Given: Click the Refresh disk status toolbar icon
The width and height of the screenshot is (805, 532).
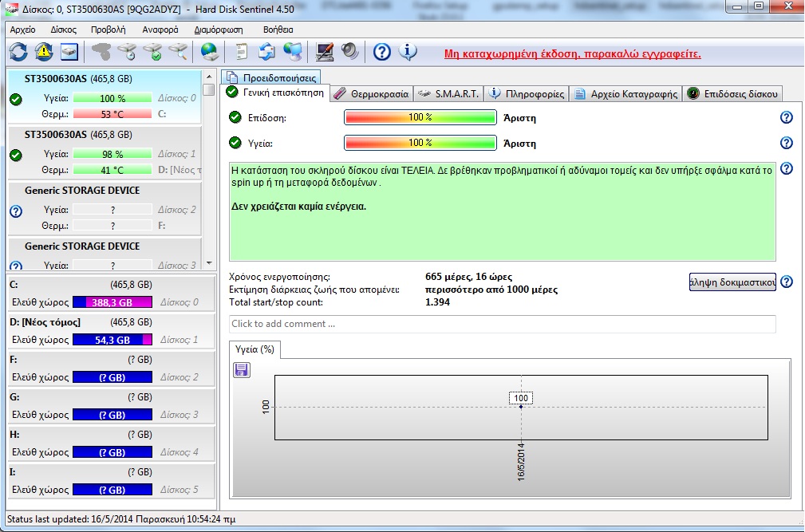Looking at the screenshot, I should coord(18,51).
